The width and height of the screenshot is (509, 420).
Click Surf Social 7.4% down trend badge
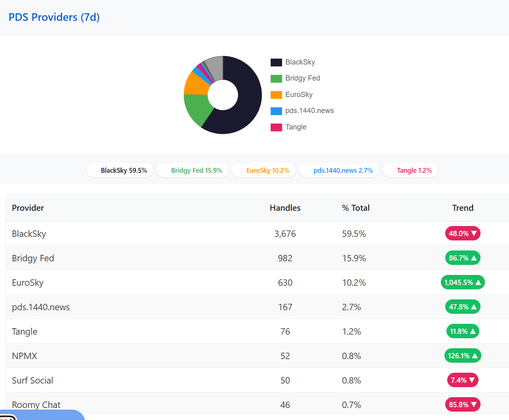pos(462,380)
